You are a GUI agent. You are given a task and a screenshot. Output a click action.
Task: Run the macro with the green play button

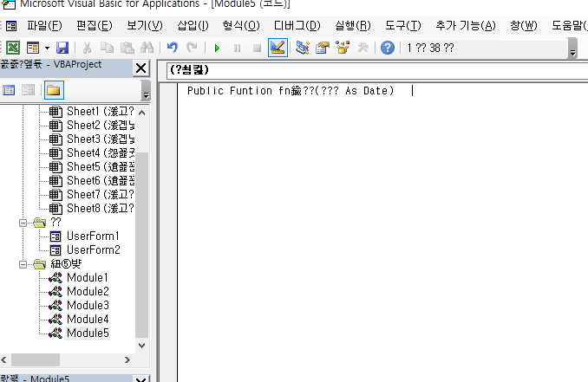point(218,48)
